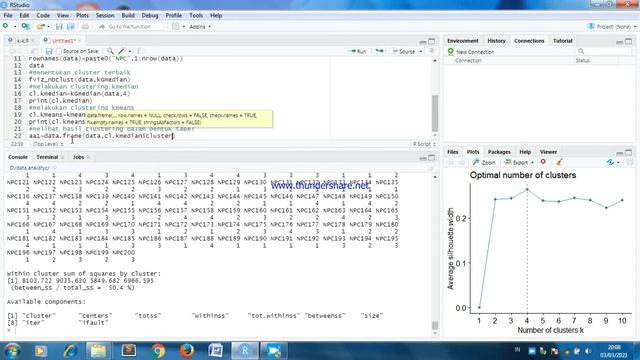Open the Source button dropdown arrow
Screen dimensions: 640x360
[421, 51]
